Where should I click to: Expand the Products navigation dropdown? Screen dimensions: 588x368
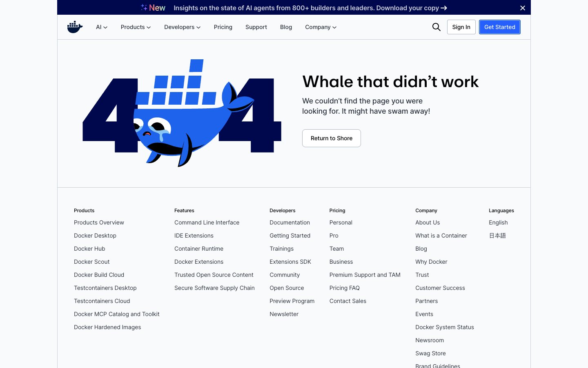coord(135,27)
